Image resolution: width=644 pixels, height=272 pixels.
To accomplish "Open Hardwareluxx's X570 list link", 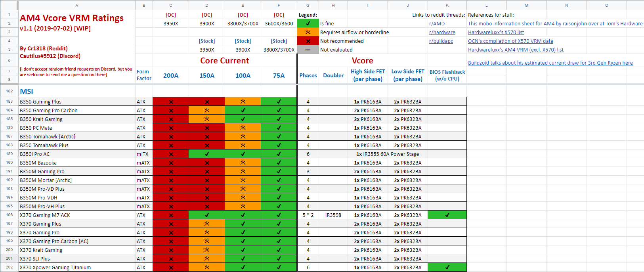I will pos(496,32).
